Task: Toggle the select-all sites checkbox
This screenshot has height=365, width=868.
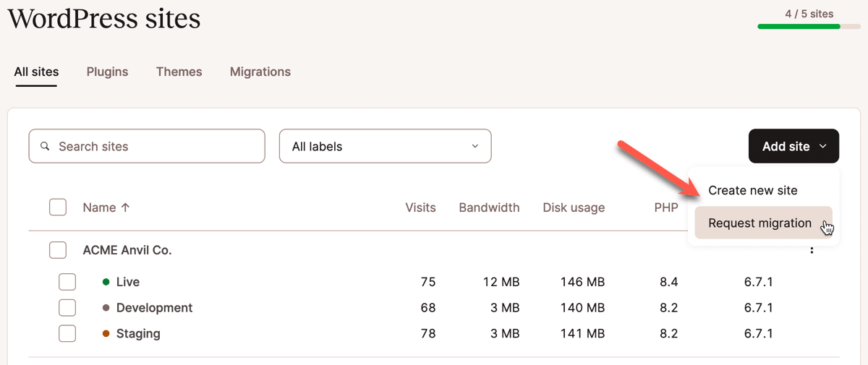Action: click(x=58, y=207)
